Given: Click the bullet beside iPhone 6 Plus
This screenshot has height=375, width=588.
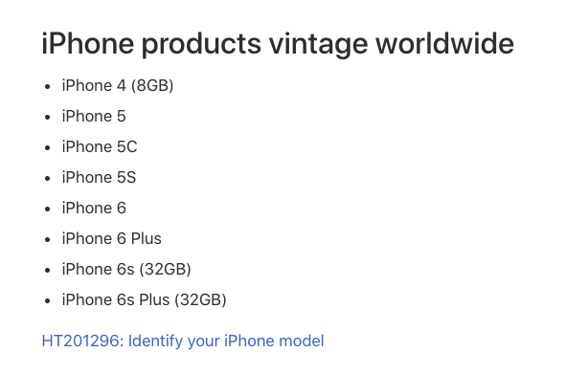Looking at the screenshot, I should [47, 240].
